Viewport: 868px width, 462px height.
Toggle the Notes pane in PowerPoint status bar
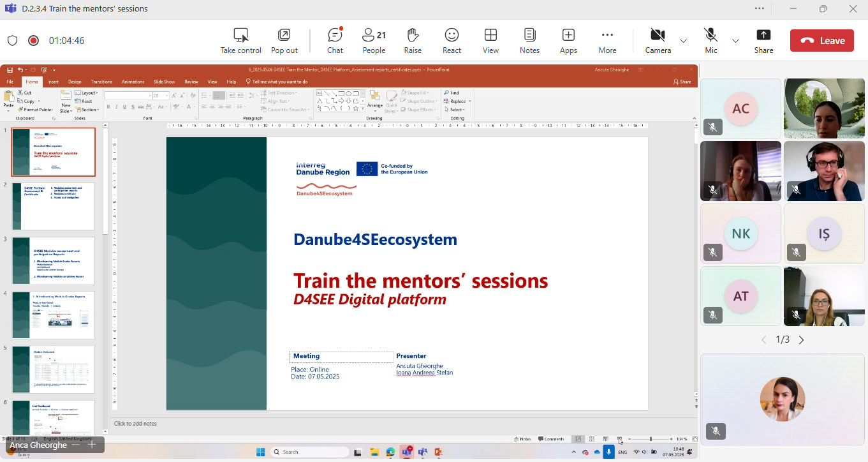[x=523, y=439]
